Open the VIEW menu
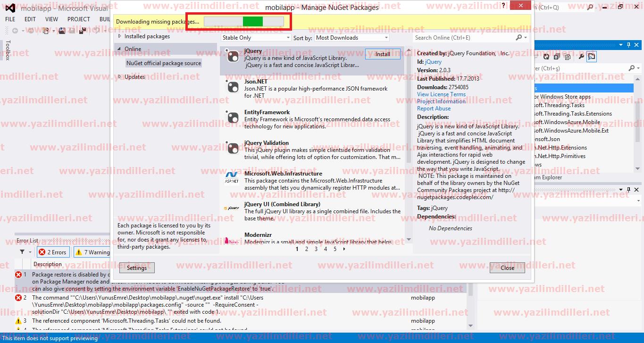Viewport: 644px width, 343px height. pyautogui.click(x=51, y=19)
